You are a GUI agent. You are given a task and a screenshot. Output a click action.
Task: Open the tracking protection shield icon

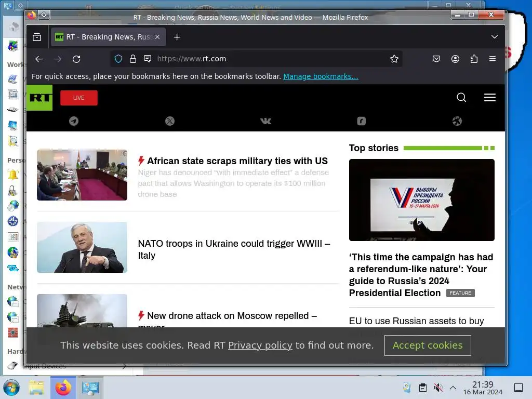[x=118, y=59]
